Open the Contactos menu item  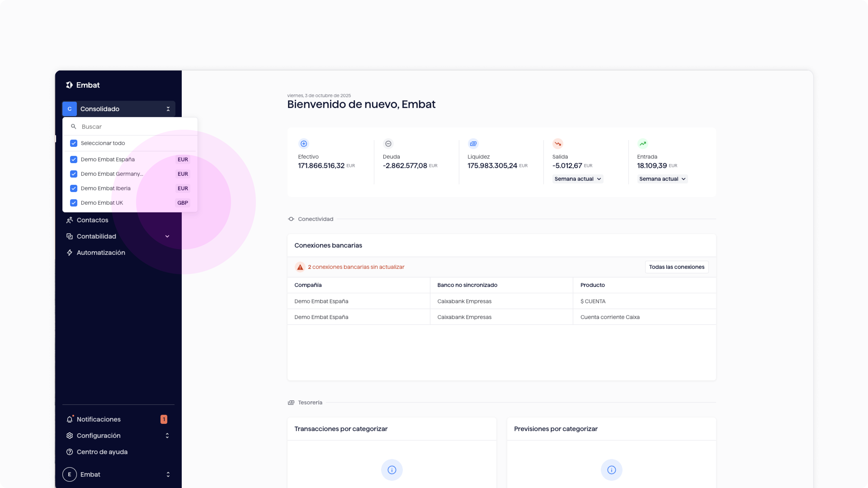click(x=92, y=220)
